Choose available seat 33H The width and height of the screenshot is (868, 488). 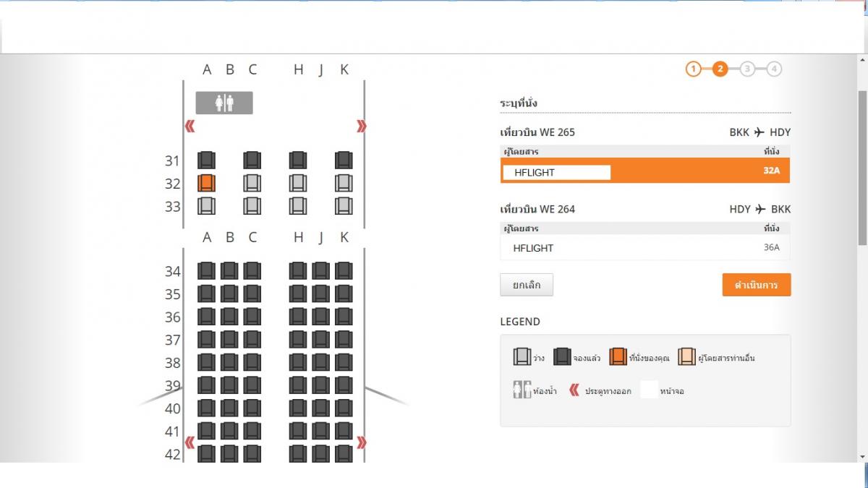click(x=298, y=206)
